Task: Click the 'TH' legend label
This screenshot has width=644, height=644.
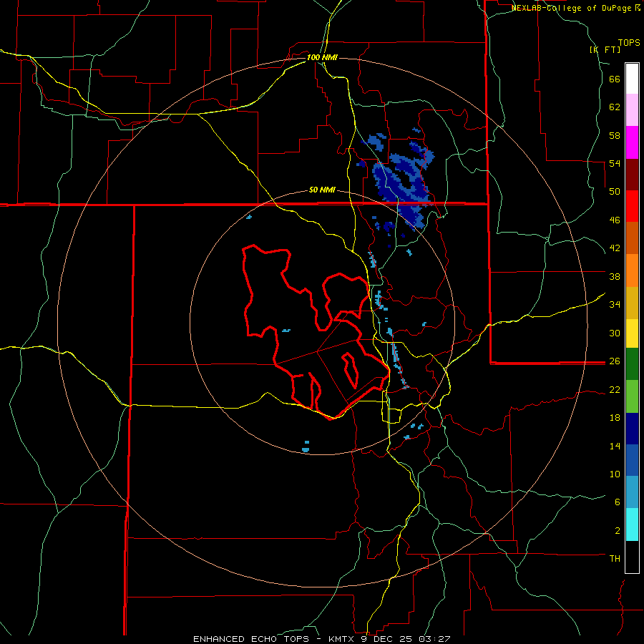Action: click(x=615, y=559)
